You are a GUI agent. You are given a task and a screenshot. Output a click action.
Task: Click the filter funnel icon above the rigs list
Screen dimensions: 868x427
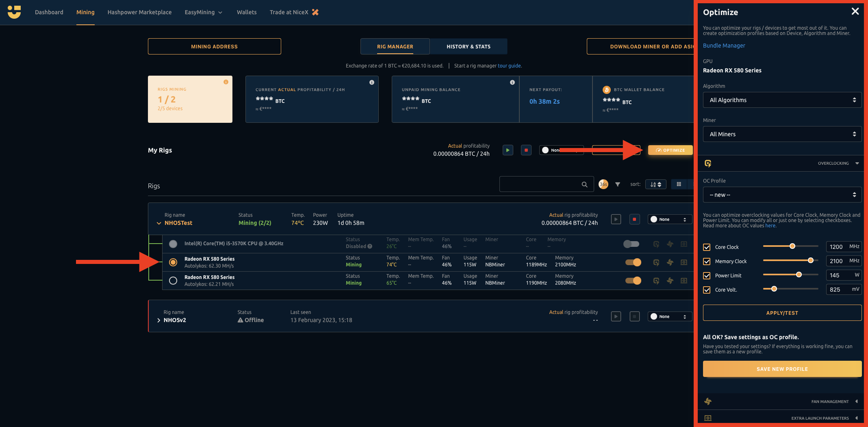[x=618, y=184]
